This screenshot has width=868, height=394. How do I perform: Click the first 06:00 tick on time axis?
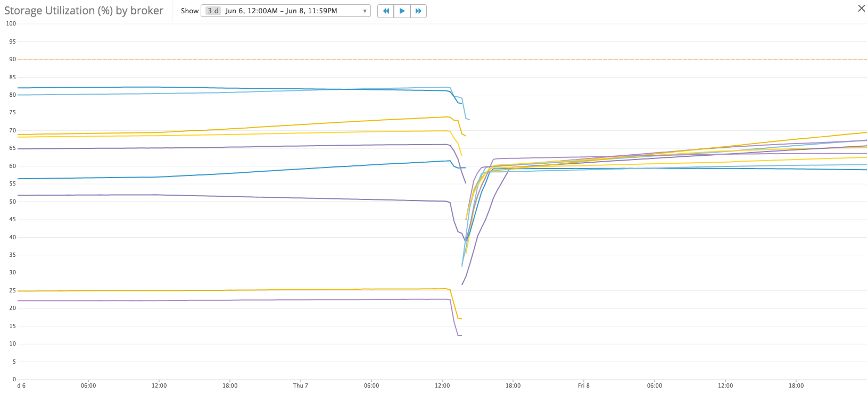tap(88, 385)
